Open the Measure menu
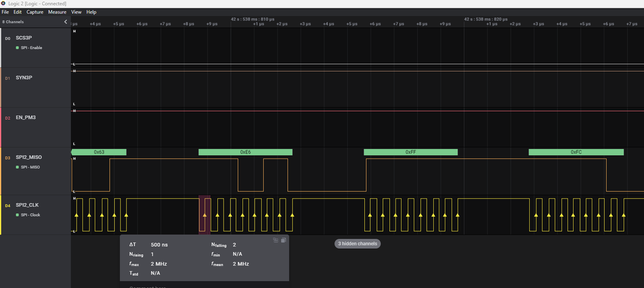Screen dimensions: 644x288 pyautogui.click(x=57, y=12)
